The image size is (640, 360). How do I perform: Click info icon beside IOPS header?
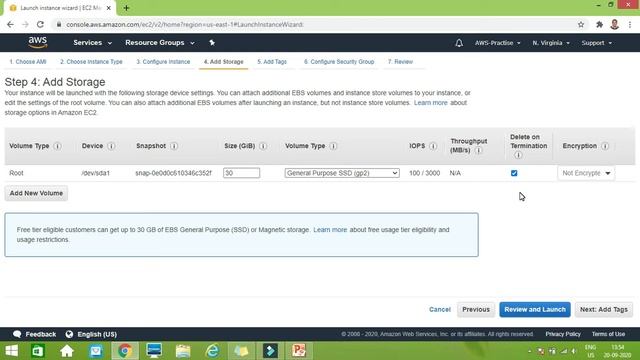click(433, 146)
